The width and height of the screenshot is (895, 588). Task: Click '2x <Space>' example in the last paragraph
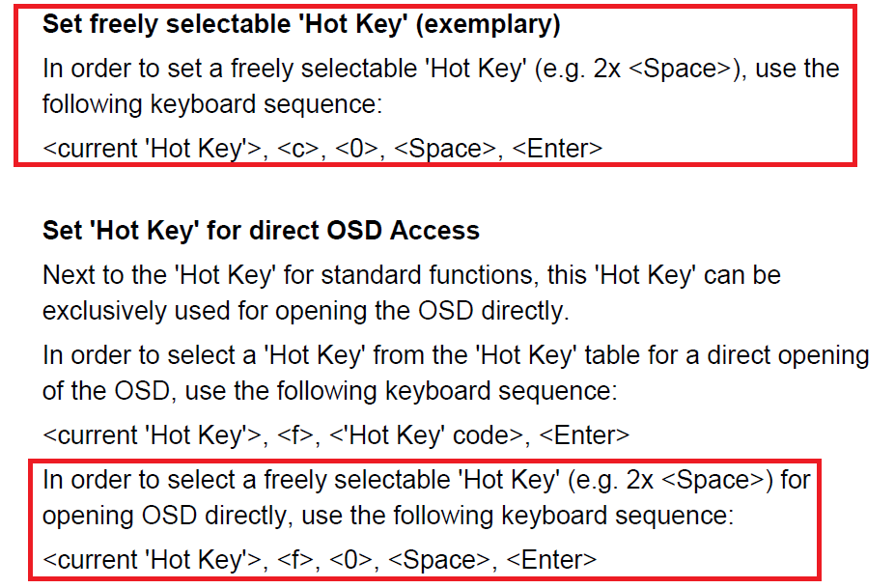point(695,480)
